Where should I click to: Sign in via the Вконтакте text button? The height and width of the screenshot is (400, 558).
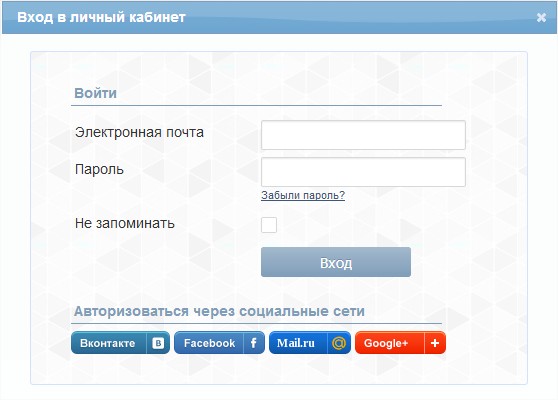point(107,343)
